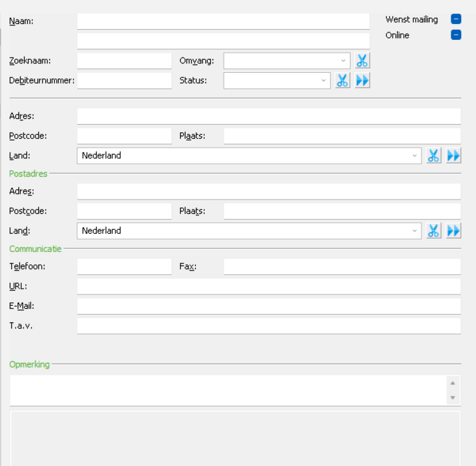Toggle the Online checkbox

[456, 35]
